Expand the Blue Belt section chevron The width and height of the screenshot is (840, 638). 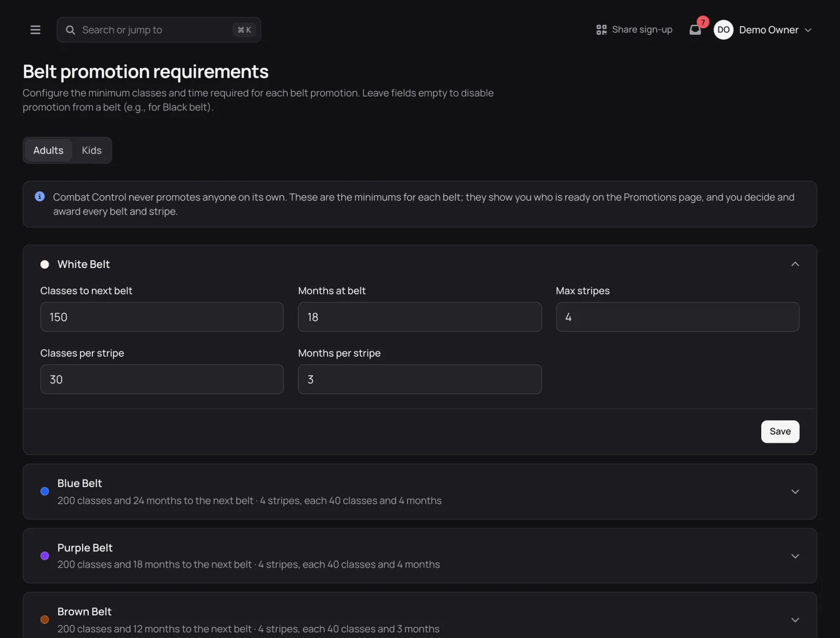pos(795,492)
